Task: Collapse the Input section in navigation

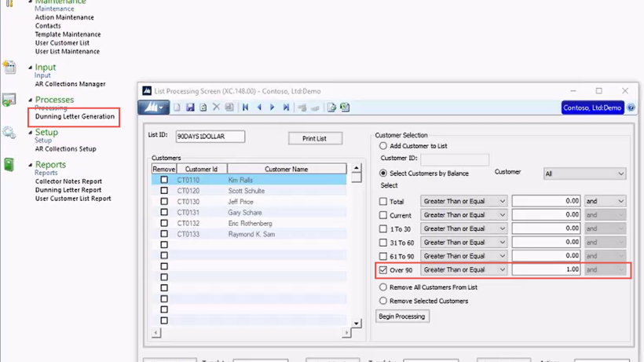Action: pyautogui.click(x=31, y=68)
